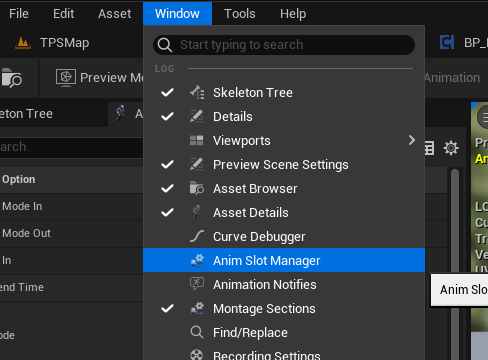Click the Curve Debugger curve icon
Image resolution: width=488 pixels, height=360 pixels.
(x=197, y=236)
